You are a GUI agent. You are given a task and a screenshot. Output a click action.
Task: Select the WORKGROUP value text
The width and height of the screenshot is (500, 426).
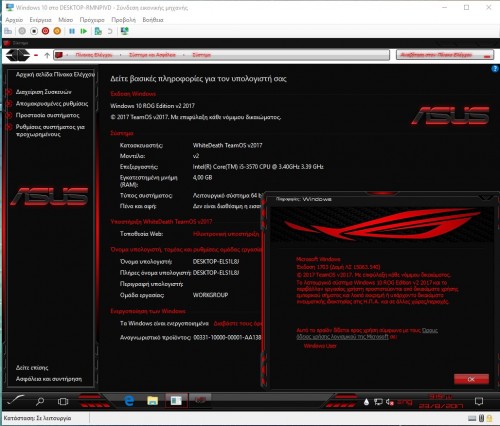click(210, 295)
